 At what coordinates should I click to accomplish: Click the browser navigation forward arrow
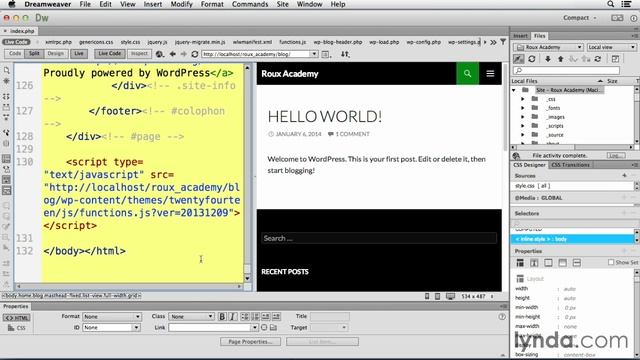183,54
